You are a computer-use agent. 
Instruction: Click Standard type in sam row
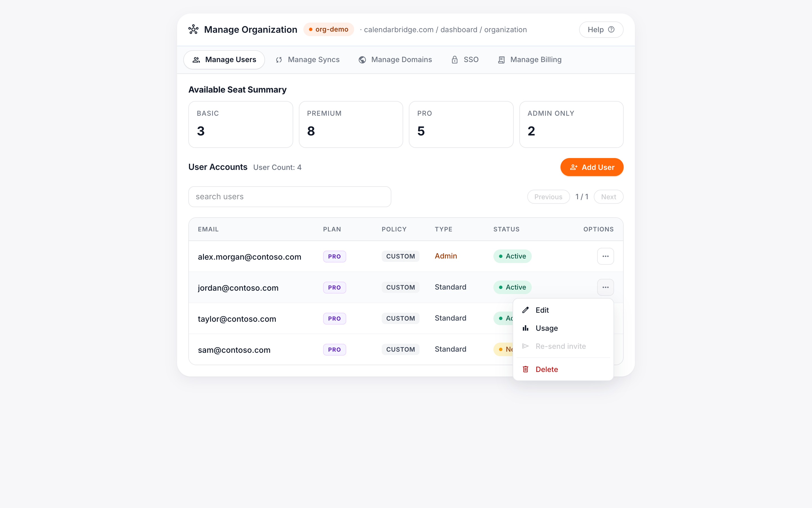click(x=450, y=349)
